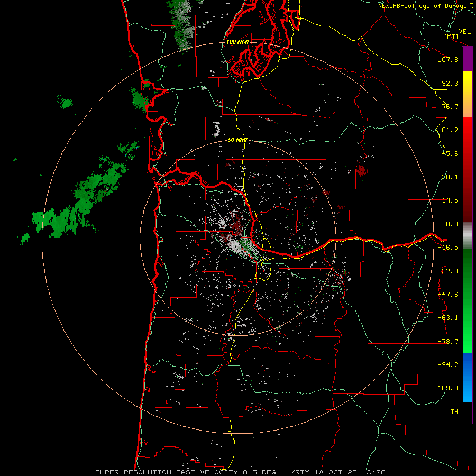The image size is (476, 476).
Task: Click the -16.5 velocity scale value
Action: click(x=448, y=248)
